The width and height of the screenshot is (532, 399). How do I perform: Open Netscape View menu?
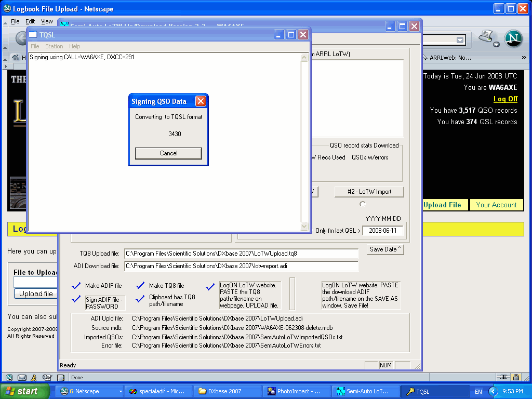coord(47,21)
